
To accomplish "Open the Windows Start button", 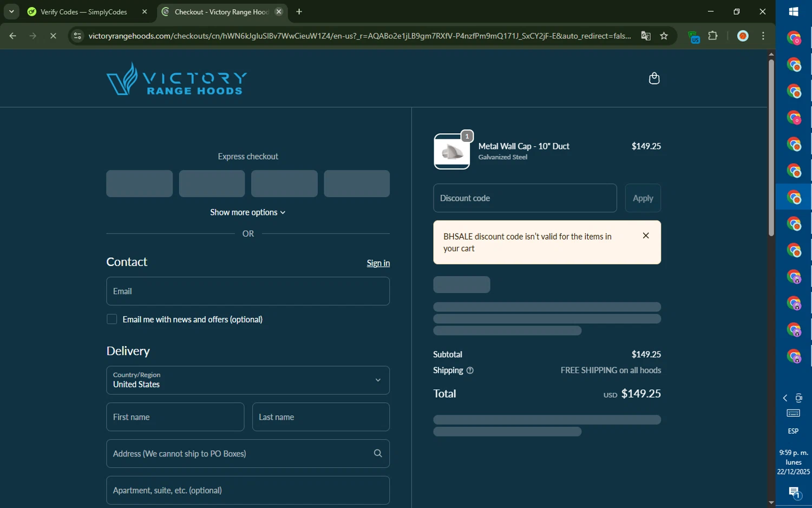I will [x=794, y=11].
